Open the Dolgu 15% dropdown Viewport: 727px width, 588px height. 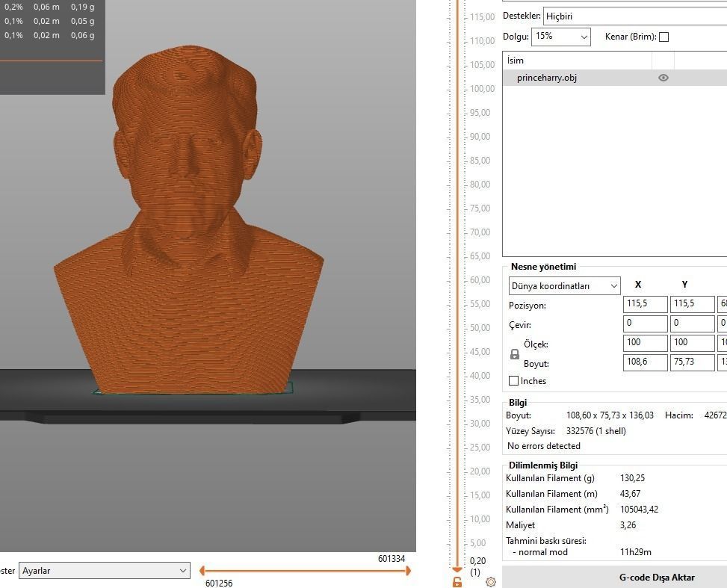pyautogui.click(x=561, y=37)
